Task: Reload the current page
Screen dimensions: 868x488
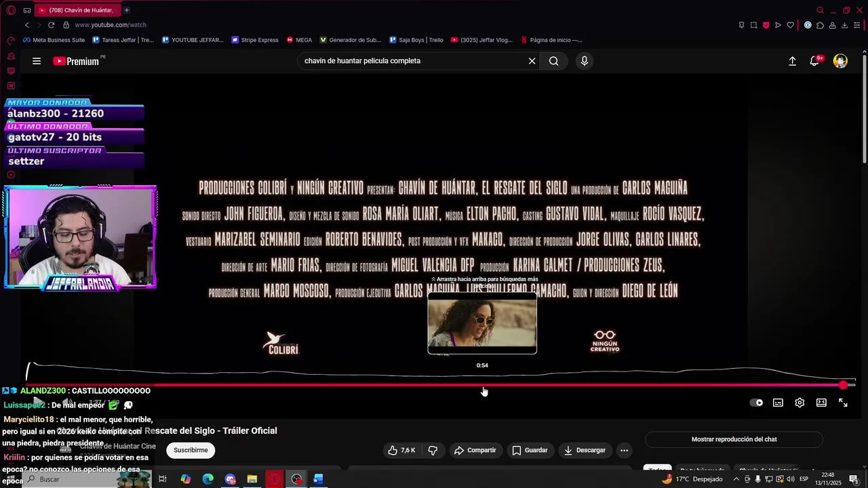Action: click(x=51, y=25)
